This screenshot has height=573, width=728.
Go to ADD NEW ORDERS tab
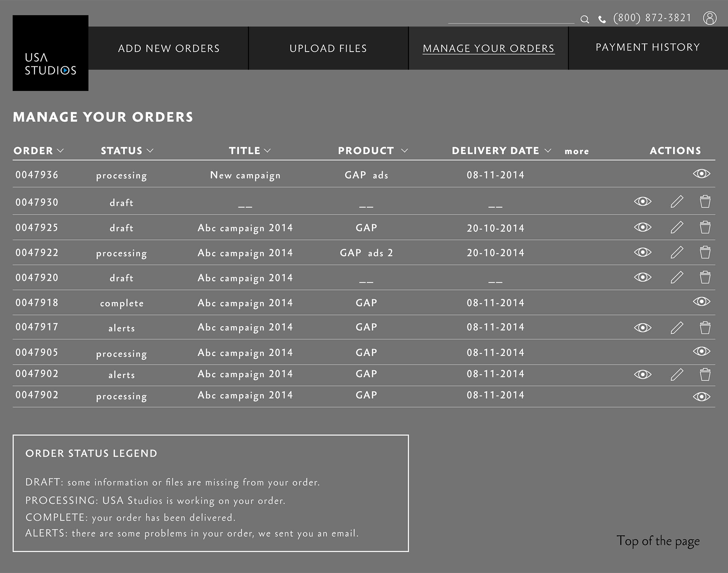(169, 49)
